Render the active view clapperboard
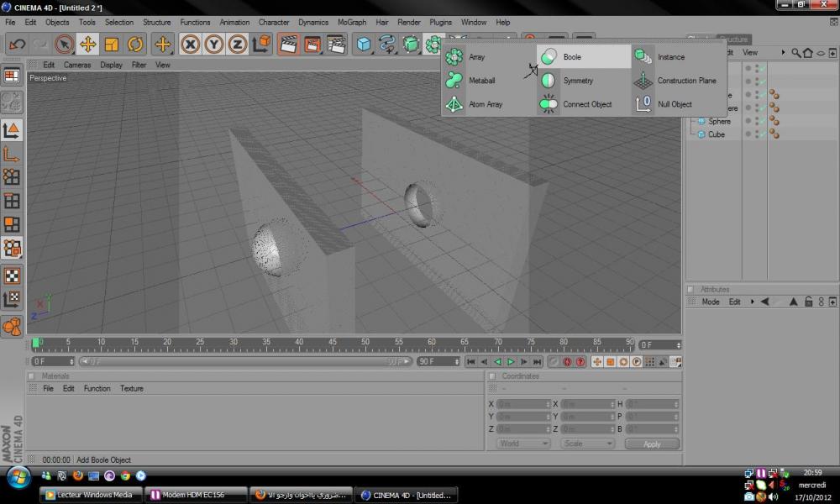The height and width of the screenshot is (504, 840). [x=288, y=44]
